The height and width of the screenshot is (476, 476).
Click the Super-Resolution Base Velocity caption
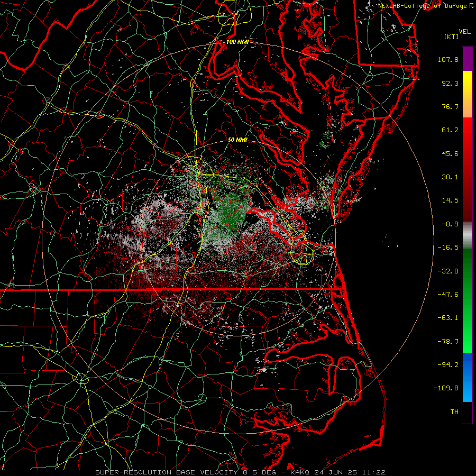[241, 472]
